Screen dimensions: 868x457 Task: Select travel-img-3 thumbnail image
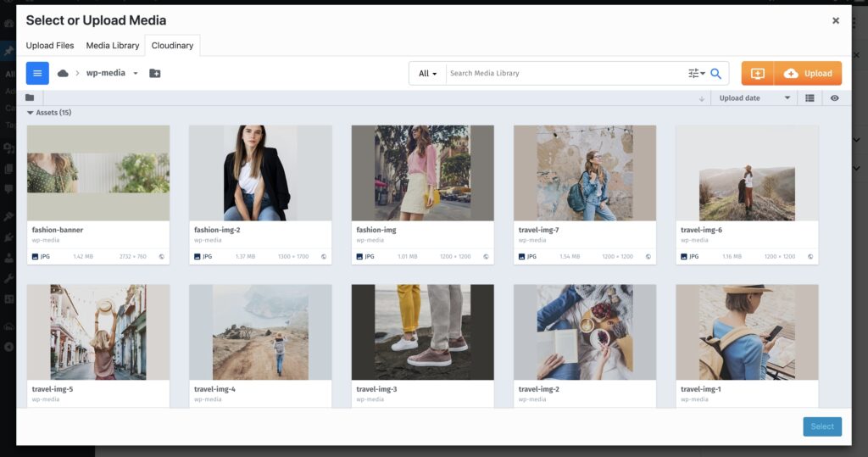[x=422, y=332]
